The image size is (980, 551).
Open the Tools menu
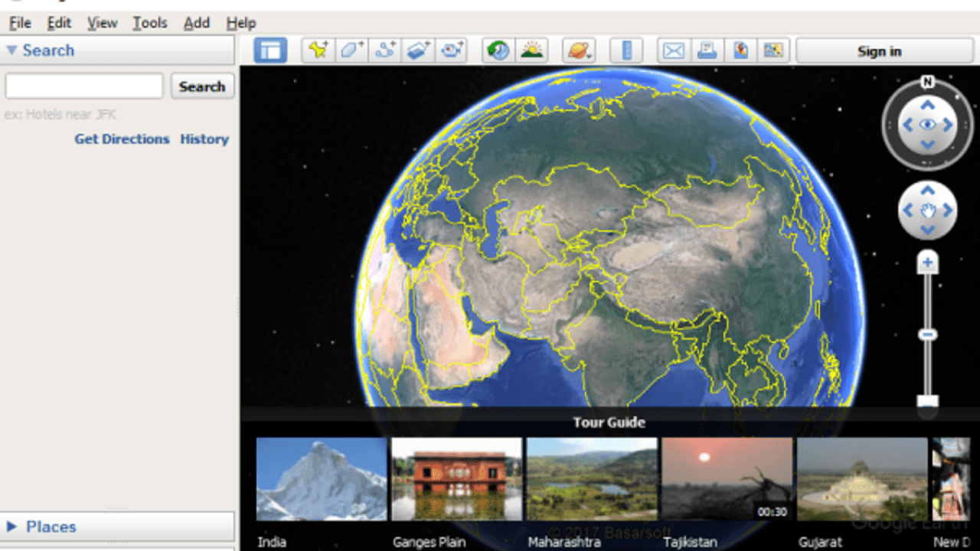(x=149, y=23)
